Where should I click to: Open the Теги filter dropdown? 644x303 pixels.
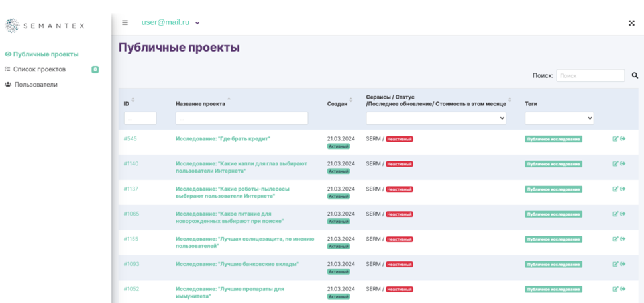pyautogui.click(x=559, y=118)
